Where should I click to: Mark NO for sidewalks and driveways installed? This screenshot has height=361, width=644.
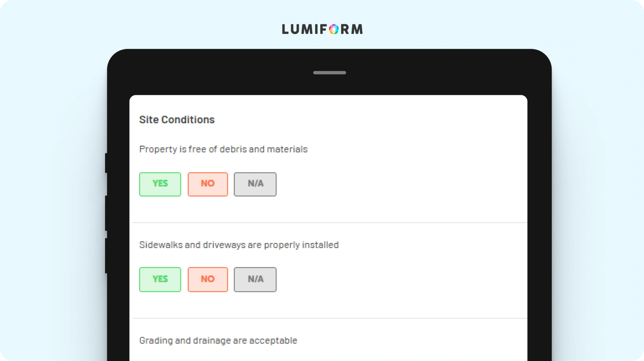tap(208, 280)
